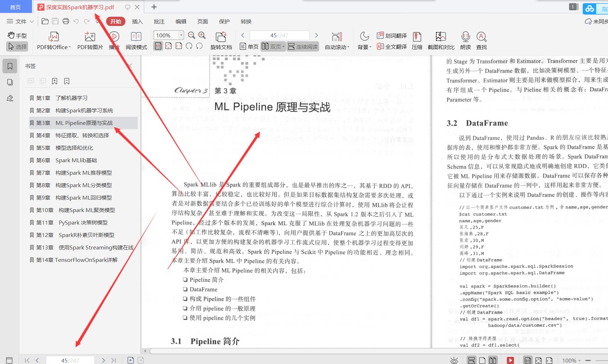Click the 旋转文档 rotate document icon
608x364 pixels.
pos(221,37)
